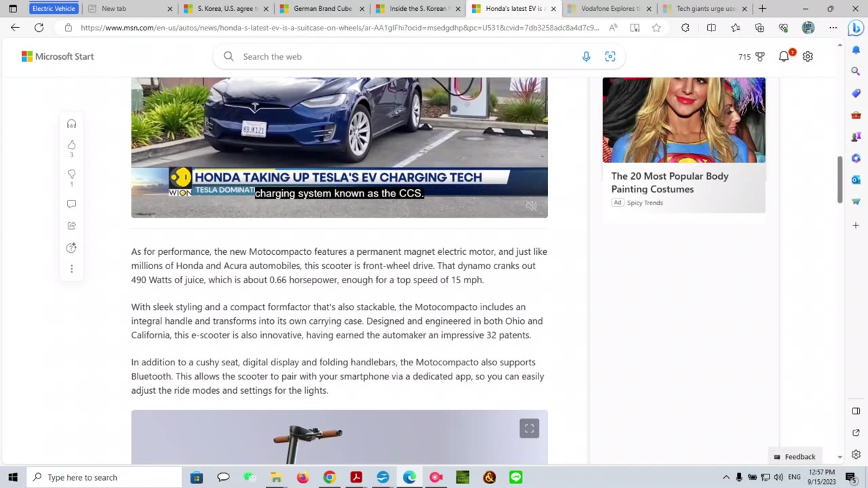Open the sidebar tools briefcase icon
868x488 pixels.
coord(856,115)
